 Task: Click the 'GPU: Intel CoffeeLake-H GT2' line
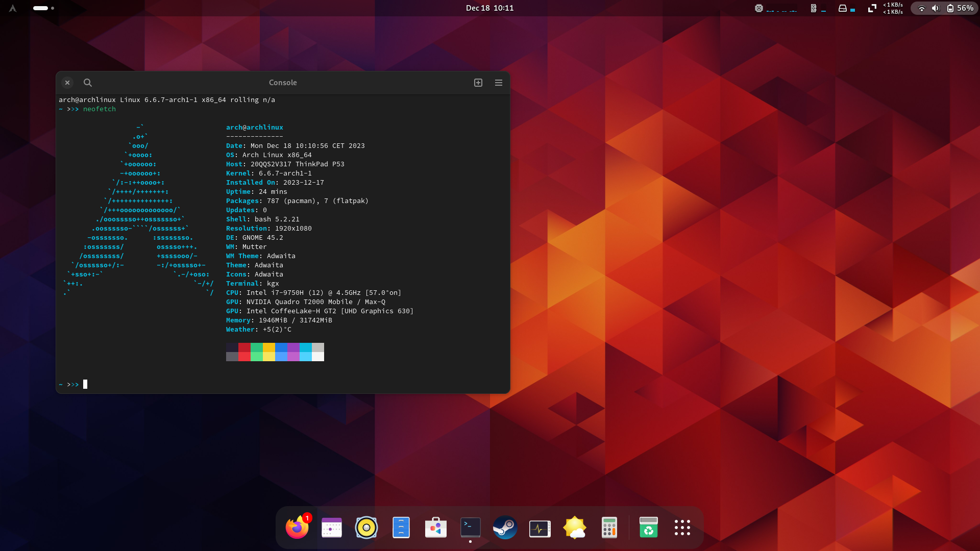320,311
